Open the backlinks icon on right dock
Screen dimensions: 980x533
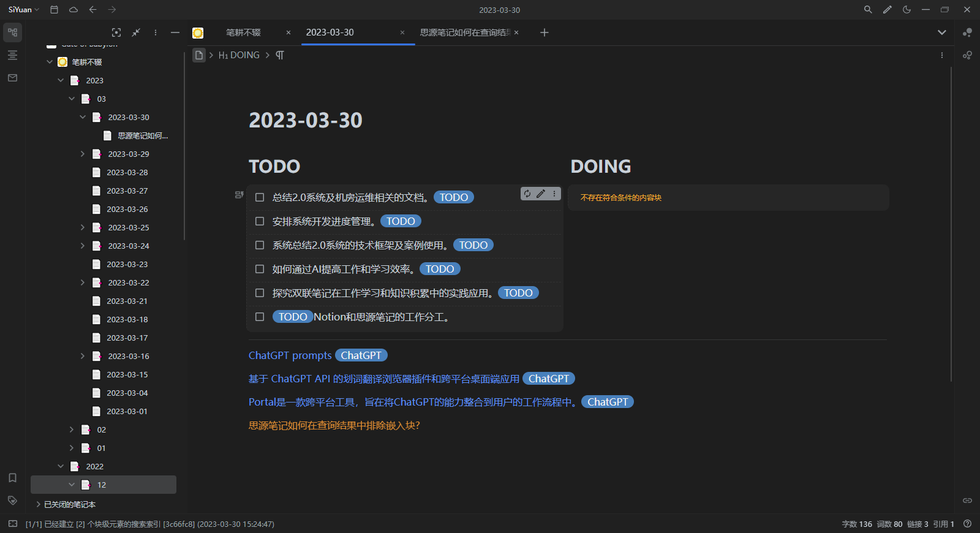[x=967, y=501]
